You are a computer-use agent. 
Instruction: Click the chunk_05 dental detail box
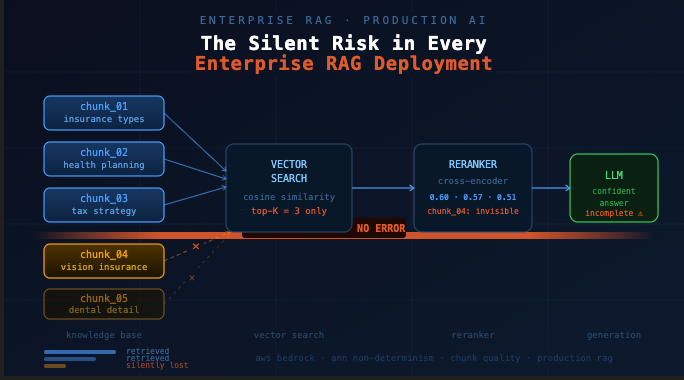(104, 304)
